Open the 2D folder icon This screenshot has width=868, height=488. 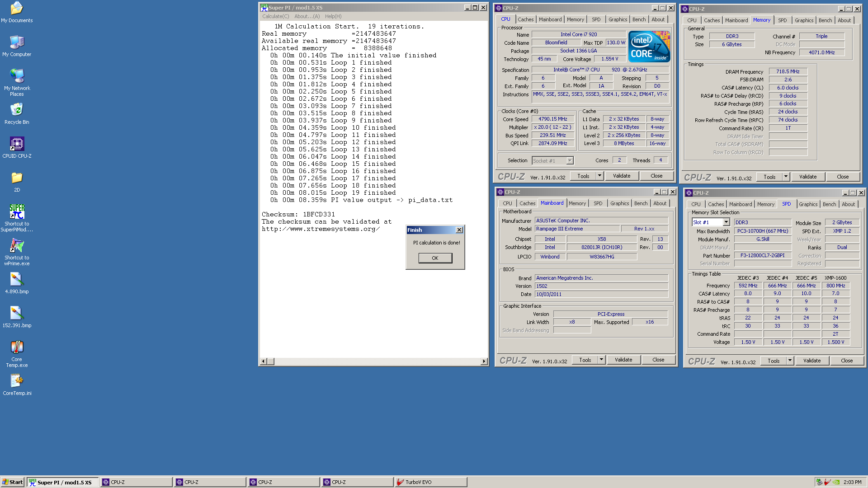[17, 182]
